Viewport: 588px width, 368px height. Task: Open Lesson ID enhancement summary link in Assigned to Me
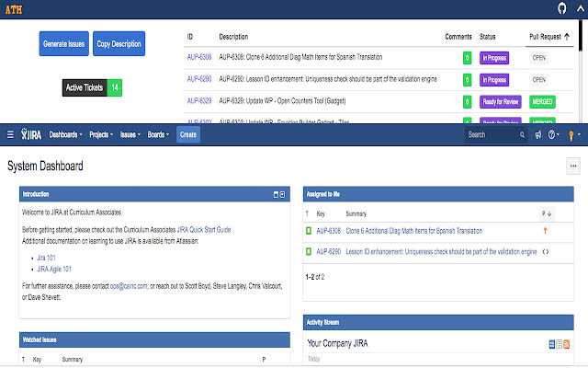tap(441, 251)
